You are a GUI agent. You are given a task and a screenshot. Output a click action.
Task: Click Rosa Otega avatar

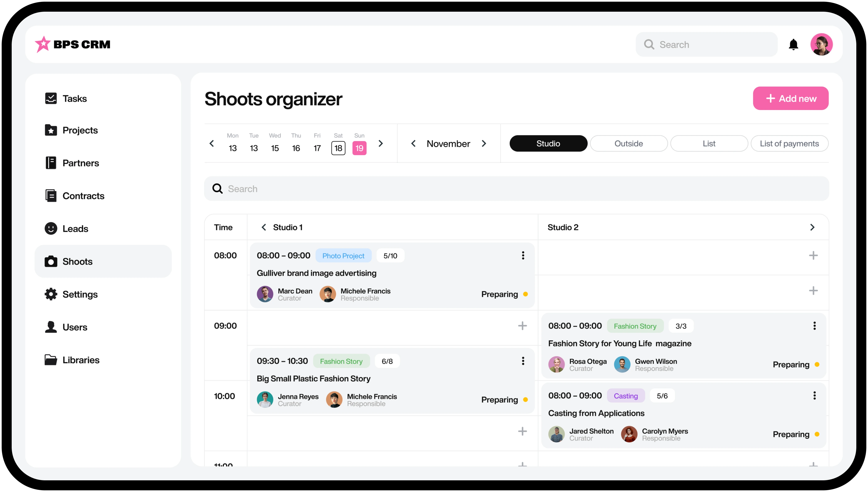pyautogui.click(x=556, y=364)
